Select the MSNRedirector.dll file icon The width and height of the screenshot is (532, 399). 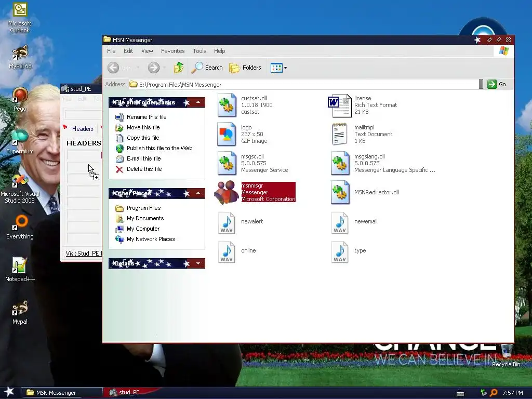pos(340,192)
